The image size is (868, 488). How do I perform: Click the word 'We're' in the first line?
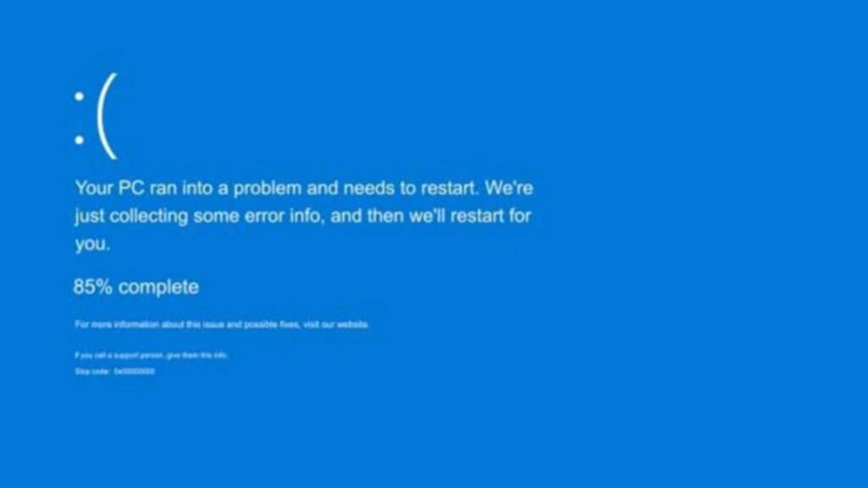[509, 188]
